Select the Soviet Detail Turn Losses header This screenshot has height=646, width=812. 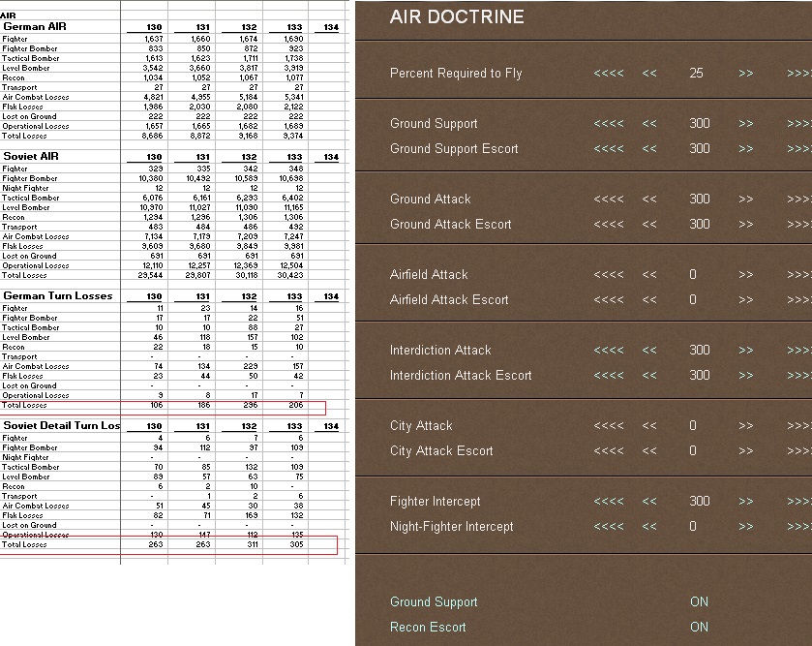(x=62, y=425)
